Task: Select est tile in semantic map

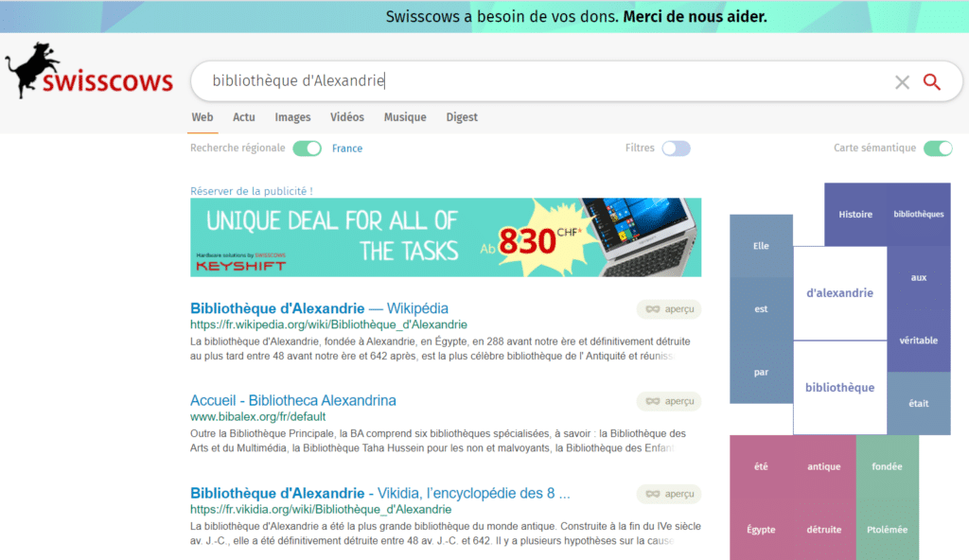Action: coord(761,309)
